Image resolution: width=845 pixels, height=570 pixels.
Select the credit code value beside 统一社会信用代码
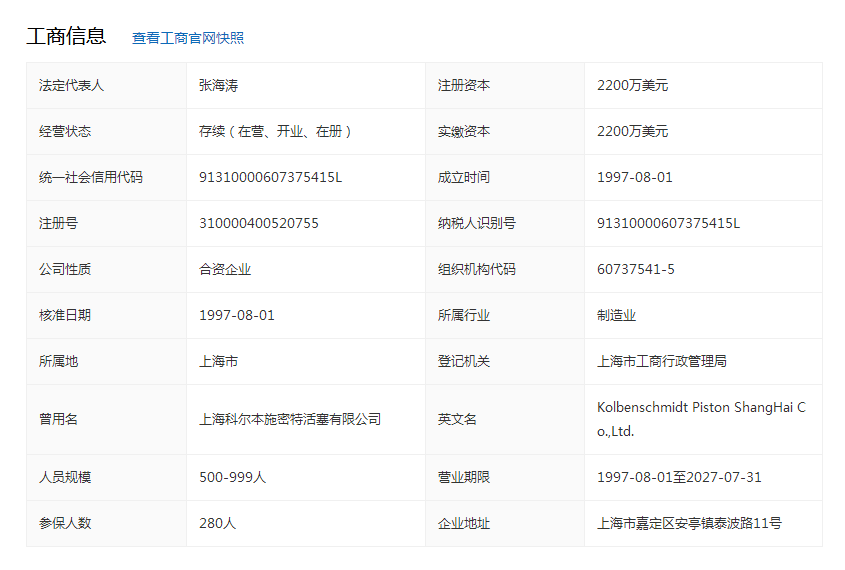click(x=271, y=177)
